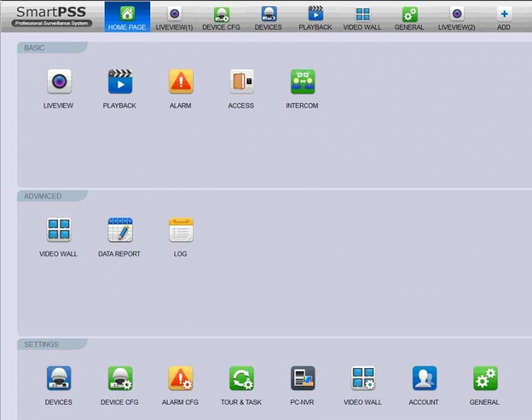Open the Account settings icon
Image resolution: width=532 pixels, height=420 pixels.
point(424,379)
